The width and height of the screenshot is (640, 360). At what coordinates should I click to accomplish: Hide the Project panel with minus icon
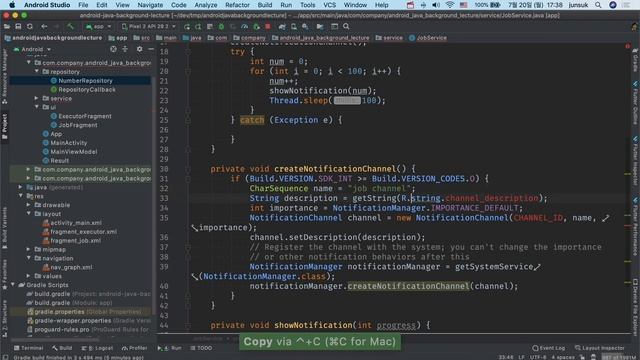point(151,49)
